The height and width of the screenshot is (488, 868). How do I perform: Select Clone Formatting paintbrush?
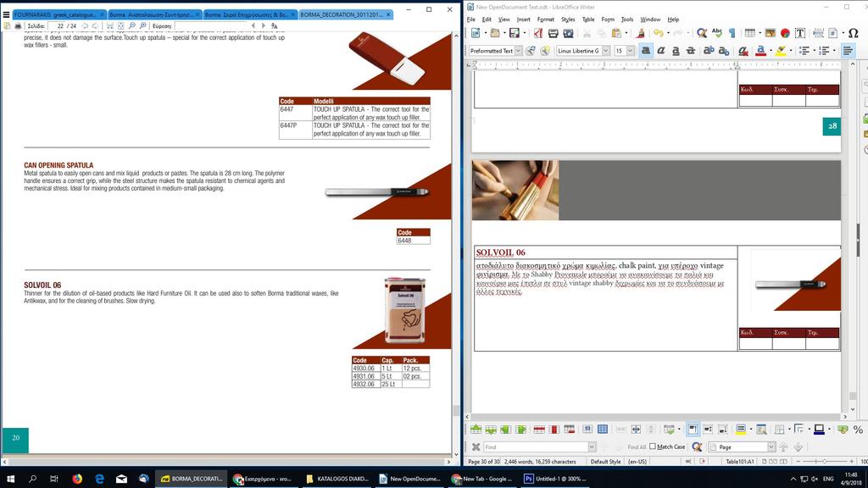(641, 34)
